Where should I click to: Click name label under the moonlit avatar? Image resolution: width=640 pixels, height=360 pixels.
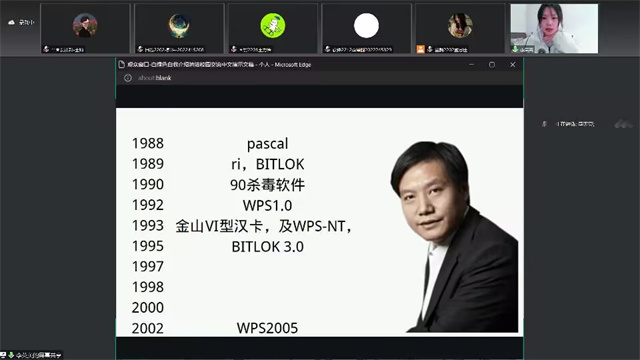point(174,50)
